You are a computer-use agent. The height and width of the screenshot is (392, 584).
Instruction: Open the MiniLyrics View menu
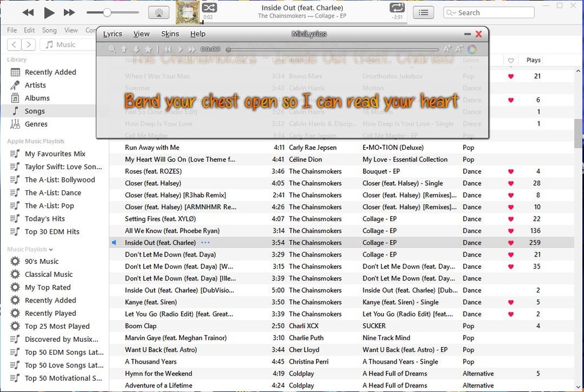[141, 34]
